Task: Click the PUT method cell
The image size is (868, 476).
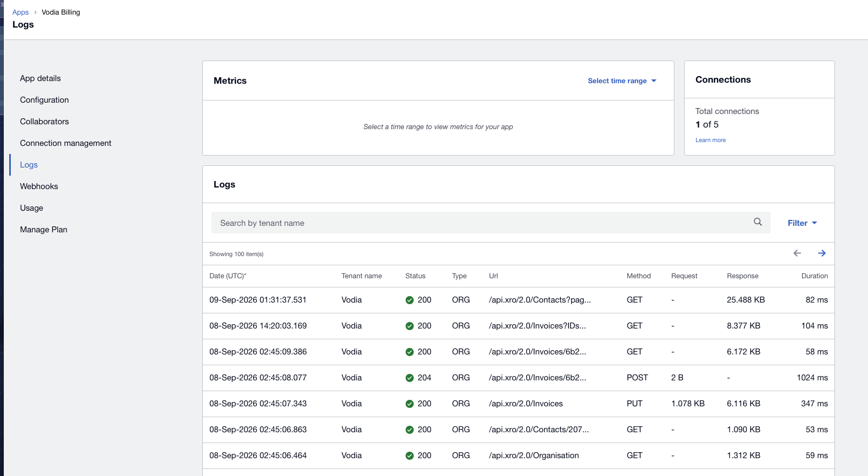Action: (x=634, y=404)
